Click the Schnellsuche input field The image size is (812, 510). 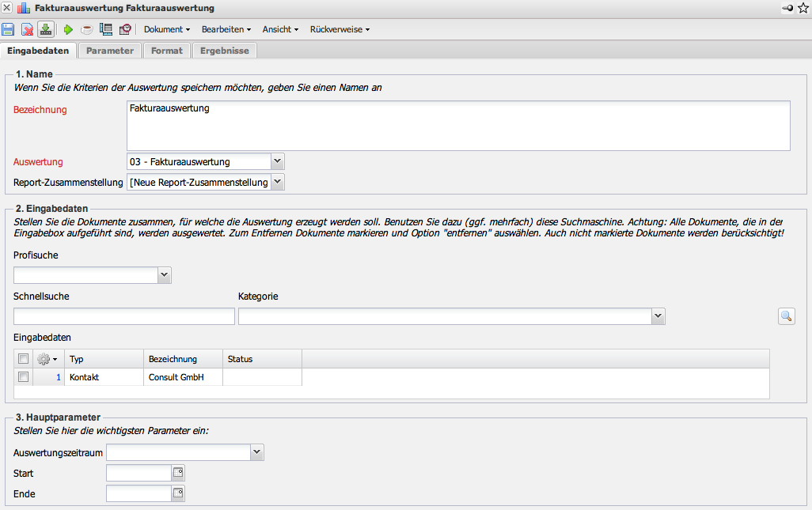[x=123, y=316]
